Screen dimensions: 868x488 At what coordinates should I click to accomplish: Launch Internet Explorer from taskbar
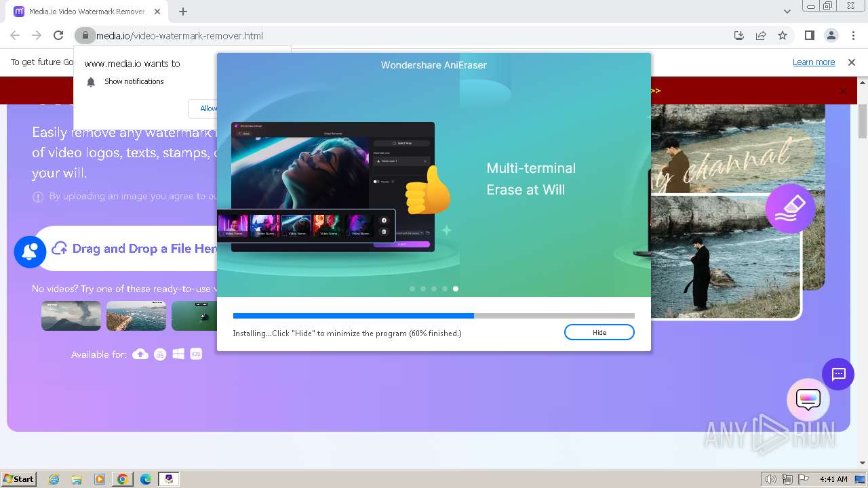(x=54, y=479)
